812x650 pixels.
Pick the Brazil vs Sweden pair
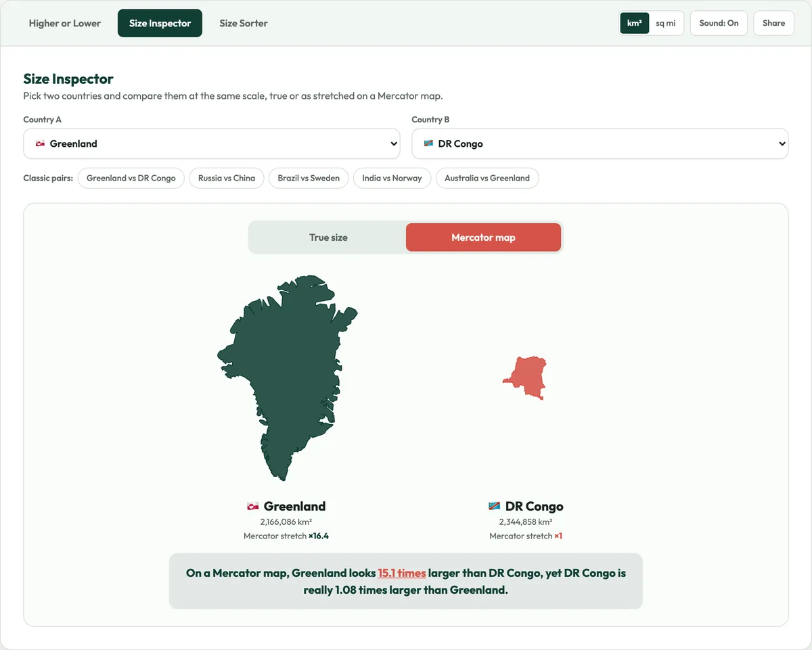[x=309, y=178]
